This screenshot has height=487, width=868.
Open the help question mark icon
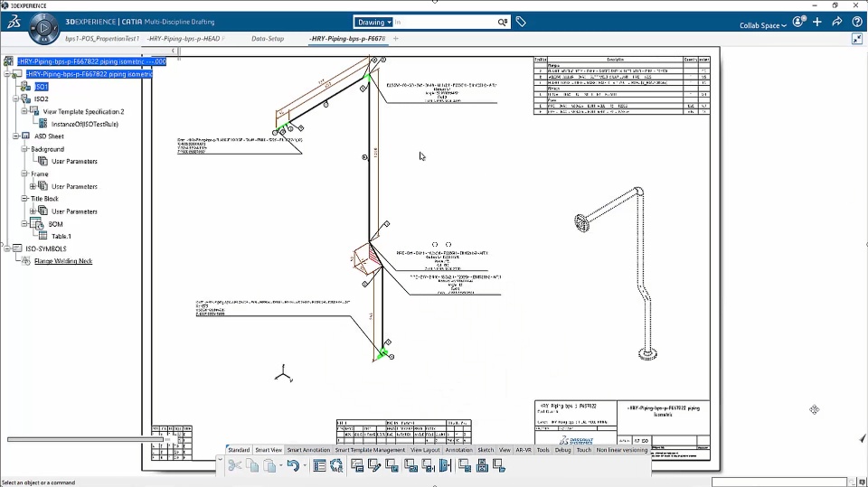[x=857, y=22]
